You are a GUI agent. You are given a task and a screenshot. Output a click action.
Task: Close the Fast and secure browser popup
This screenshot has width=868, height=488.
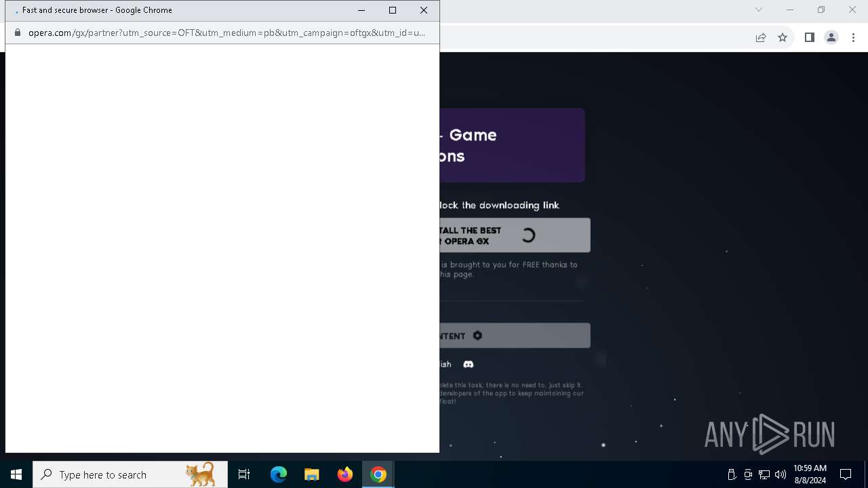(424, 10)
